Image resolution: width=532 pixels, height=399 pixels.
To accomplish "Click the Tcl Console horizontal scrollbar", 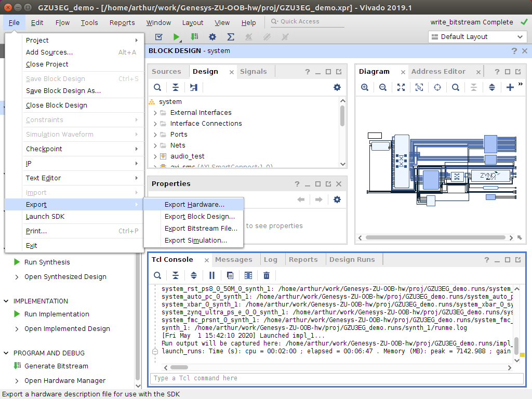I will point(179,367).
